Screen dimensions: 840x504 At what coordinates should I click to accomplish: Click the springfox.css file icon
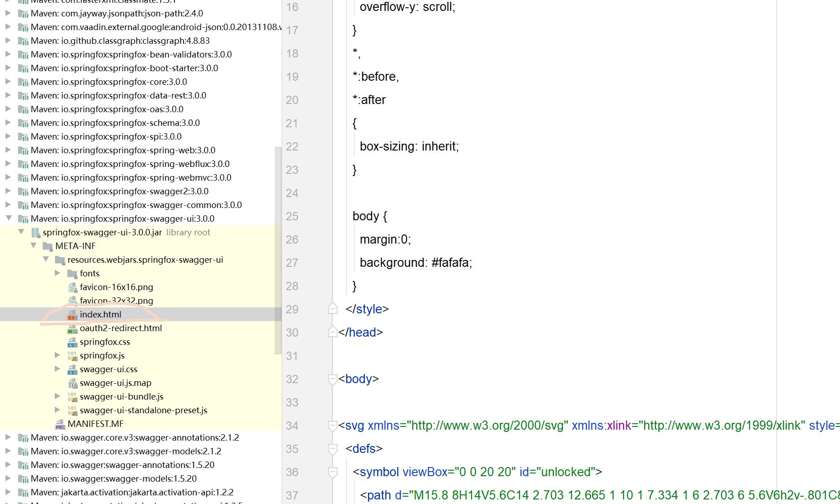click(72, 342)
